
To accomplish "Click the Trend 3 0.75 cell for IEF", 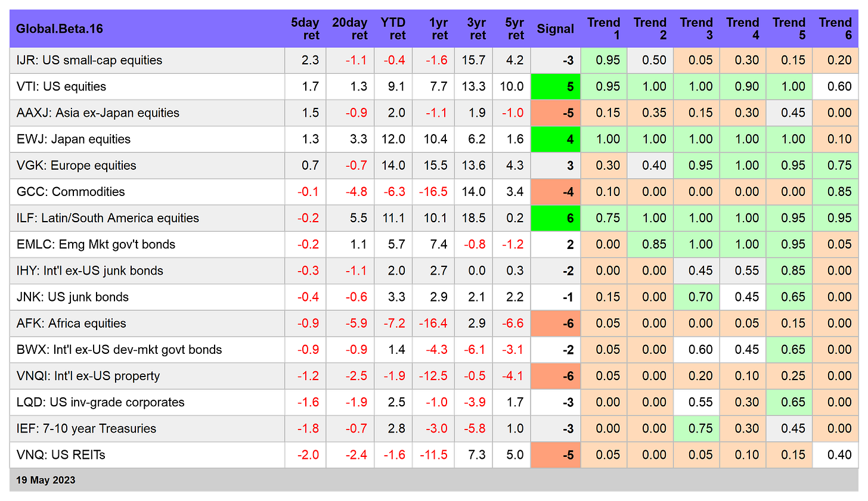I will click(697, 428).
